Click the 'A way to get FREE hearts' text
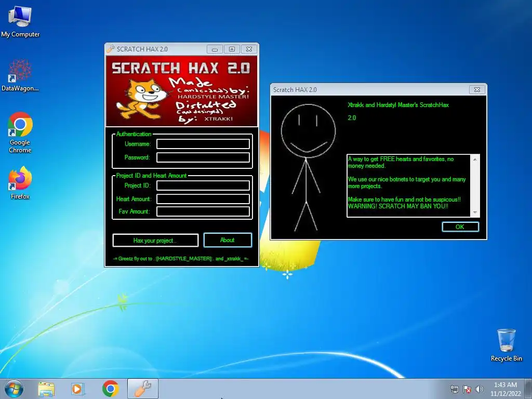The width and height of the screenshot is (532, 399). 401,162
